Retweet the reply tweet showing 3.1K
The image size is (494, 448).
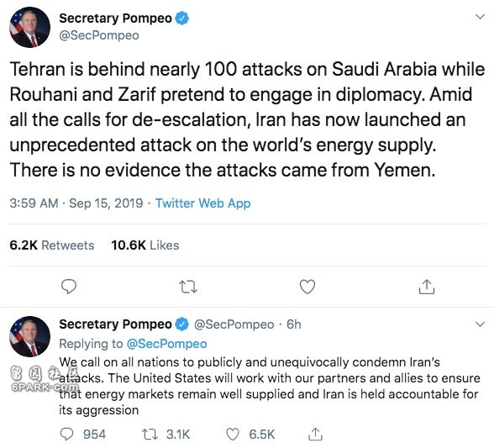pyautogui.click(x=166, y=434)
